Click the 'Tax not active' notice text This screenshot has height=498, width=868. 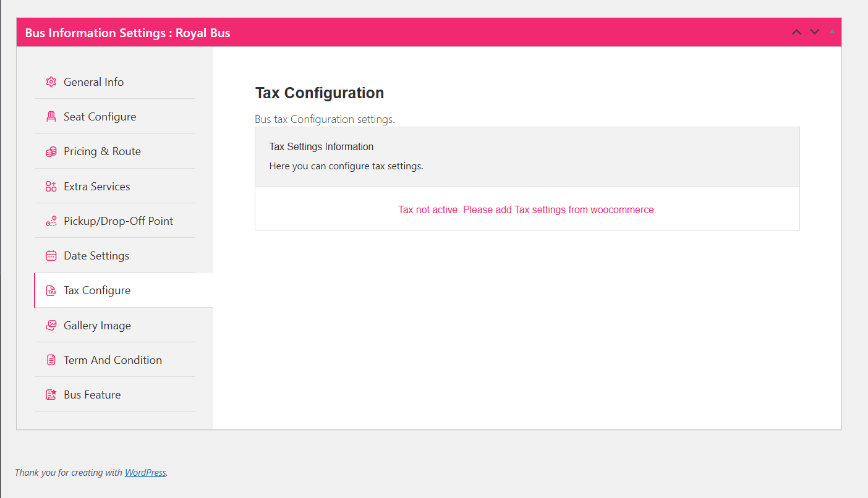pyautogui.click(x=527, y=210)
